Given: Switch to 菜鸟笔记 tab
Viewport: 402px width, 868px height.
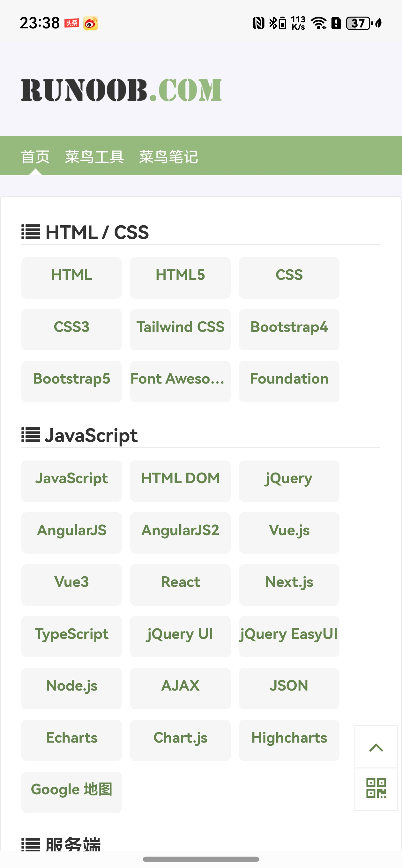Looking at the screenshot, I should coord(168,157).
